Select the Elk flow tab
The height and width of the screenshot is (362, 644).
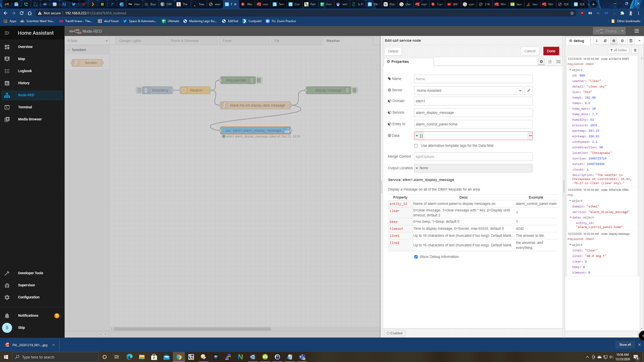coord(296,40)
